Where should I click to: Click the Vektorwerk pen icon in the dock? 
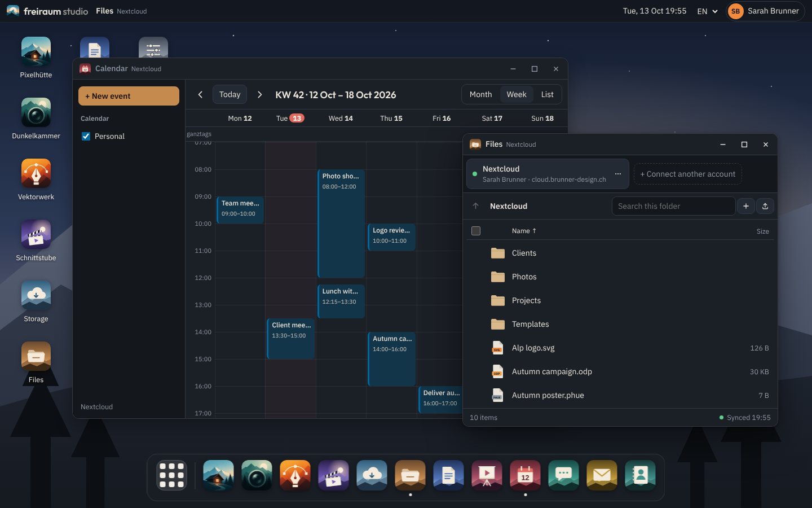tap(295, 475)
